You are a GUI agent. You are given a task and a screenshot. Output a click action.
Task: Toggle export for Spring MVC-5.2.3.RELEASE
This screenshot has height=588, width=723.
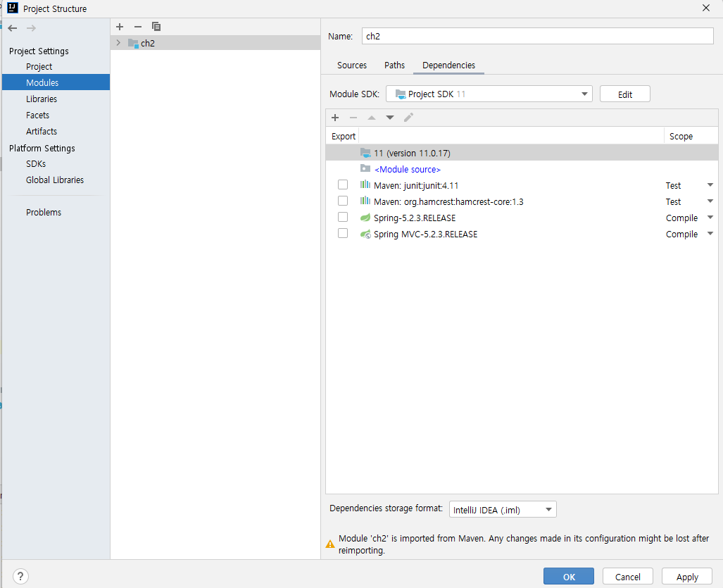click(343, 233)
